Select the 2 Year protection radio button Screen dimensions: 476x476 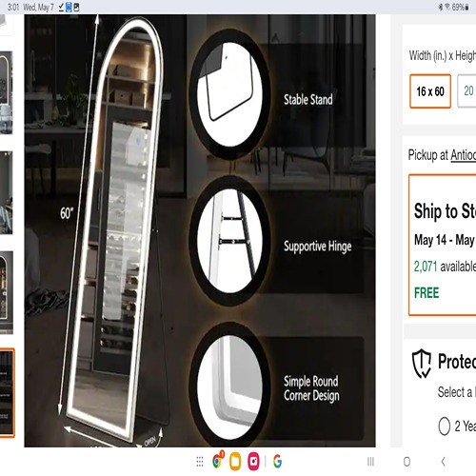(445, 426)
